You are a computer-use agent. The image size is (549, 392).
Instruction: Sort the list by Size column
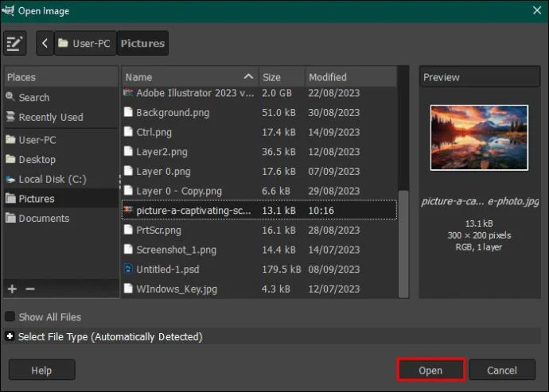click(282, 77)
